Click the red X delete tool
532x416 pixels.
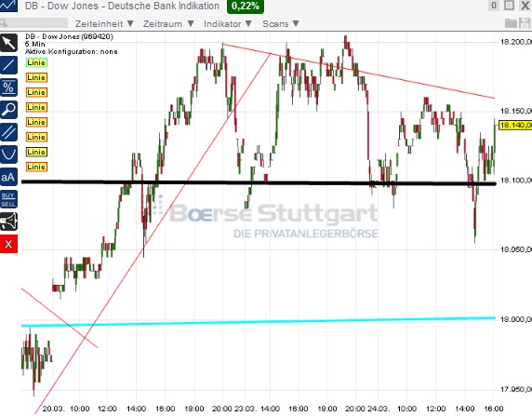pos(8,244)
